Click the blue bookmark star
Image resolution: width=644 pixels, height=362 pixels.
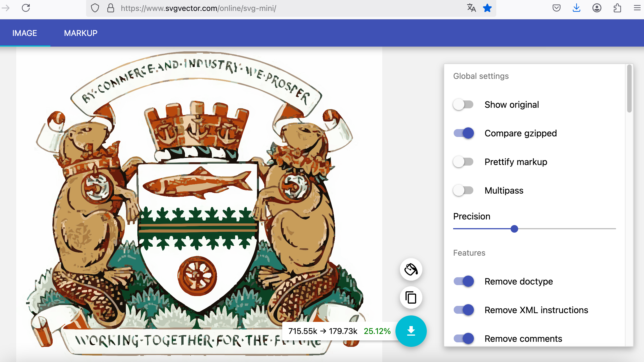point(487,8)
